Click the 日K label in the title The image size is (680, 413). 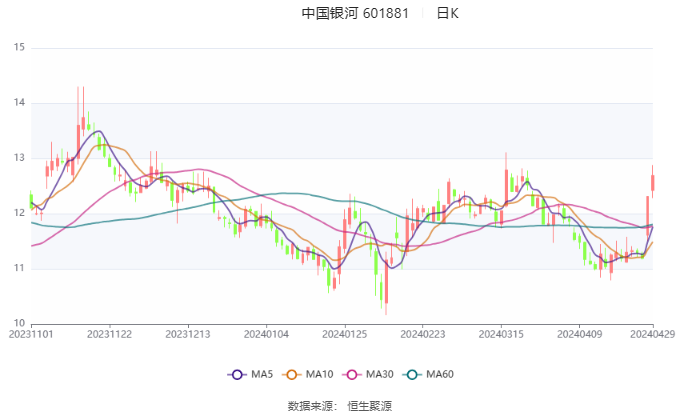[x=447, y=13]
